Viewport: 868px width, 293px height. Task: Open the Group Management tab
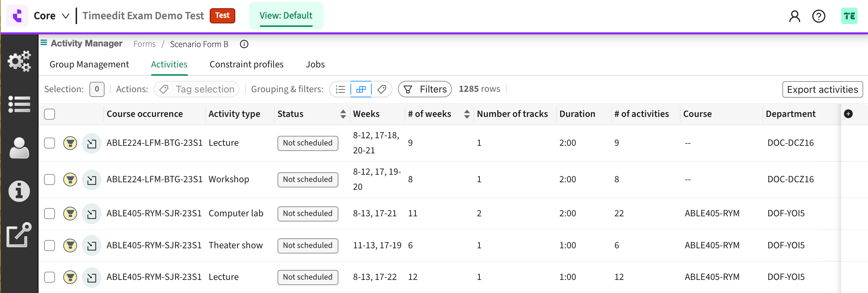tap(89, 64)
